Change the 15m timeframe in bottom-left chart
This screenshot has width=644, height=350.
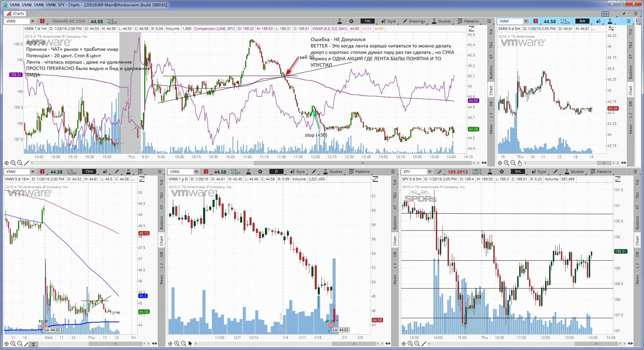89,172
